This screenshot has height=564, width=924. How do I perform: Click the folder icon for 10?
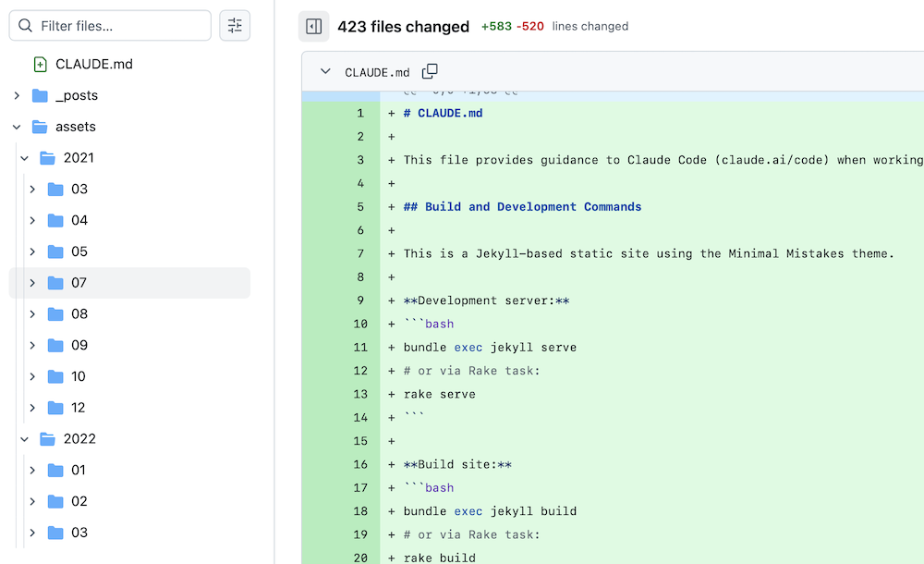tap(55, 376)
